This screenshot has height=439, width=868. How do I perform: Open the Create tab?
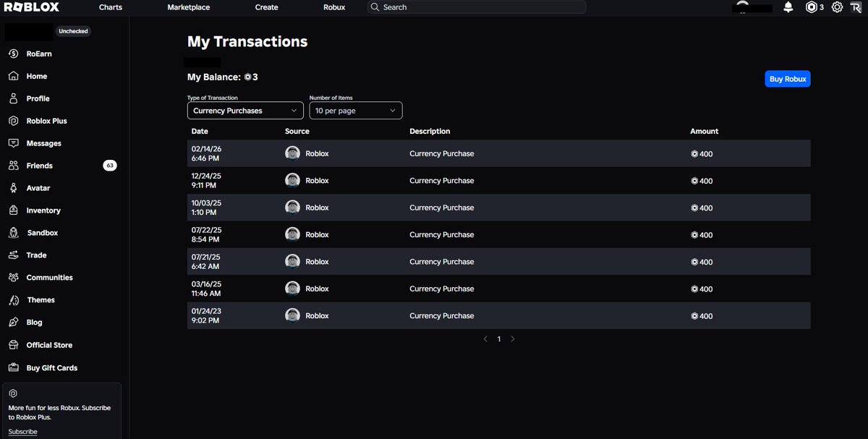point(267,7)
